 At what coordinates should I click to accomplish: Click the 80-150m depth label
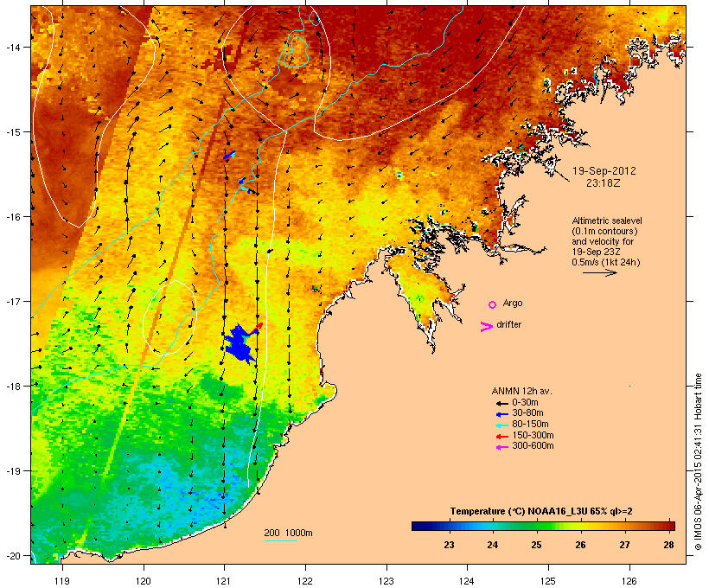(x=530, y=425)
